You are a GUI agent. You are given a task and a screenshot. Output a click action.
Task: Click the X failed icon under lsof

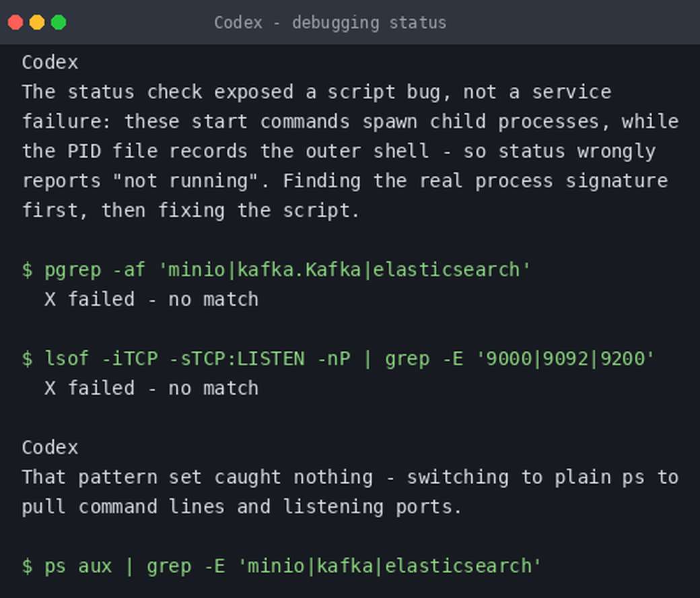[50, 388]
